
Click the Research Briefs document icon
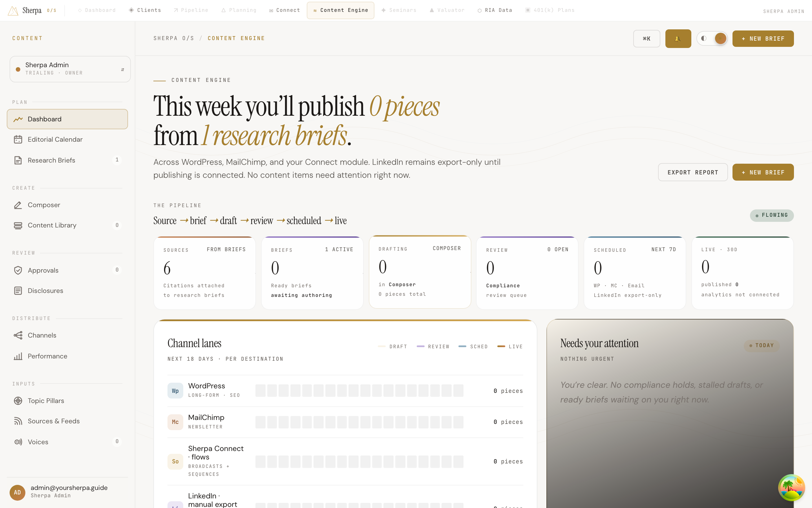click(18, 160)
